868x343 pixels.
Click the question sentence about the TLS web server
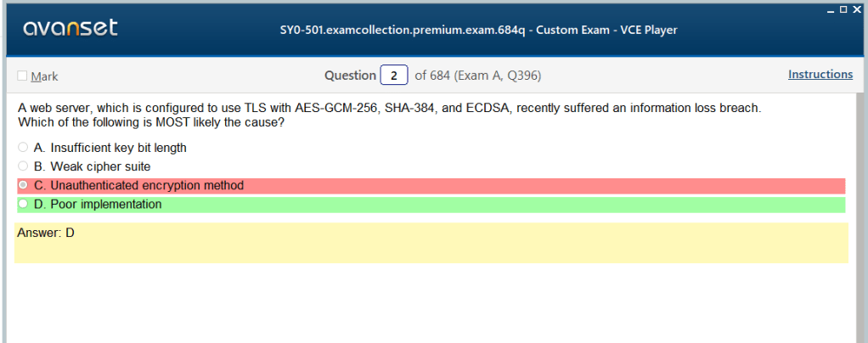(x=389, y=108)
